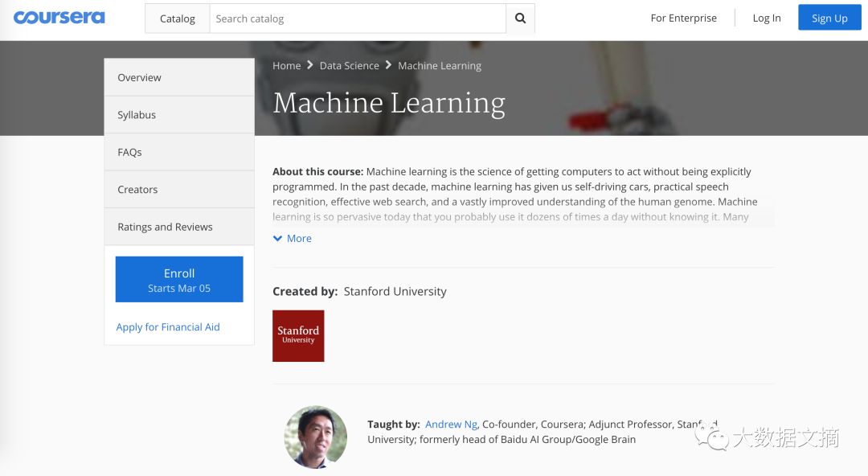The image size is (868, 476).
Task: Open the Catalog menu
Action: 177,18
